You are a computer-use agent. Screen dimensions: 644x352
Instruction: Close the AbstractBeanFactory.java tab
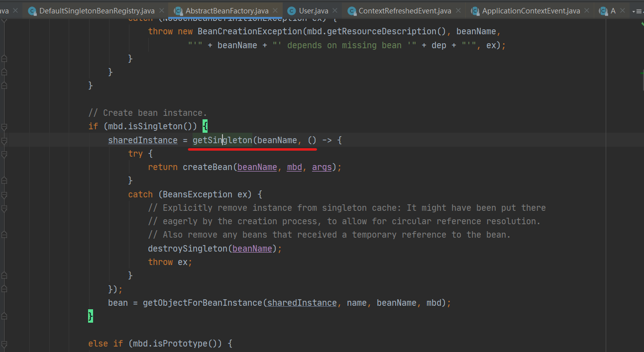(276, 10)
